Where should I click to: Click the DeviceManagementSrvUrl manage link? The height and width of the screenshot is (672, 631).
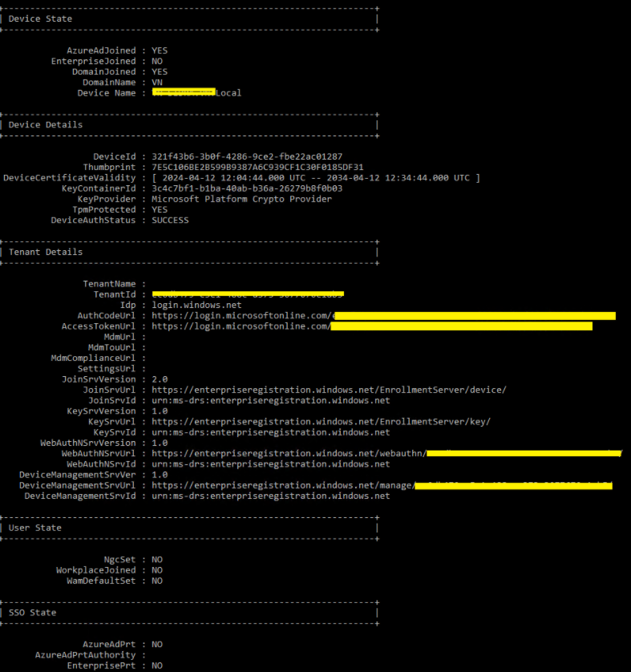tap(382, 486)
